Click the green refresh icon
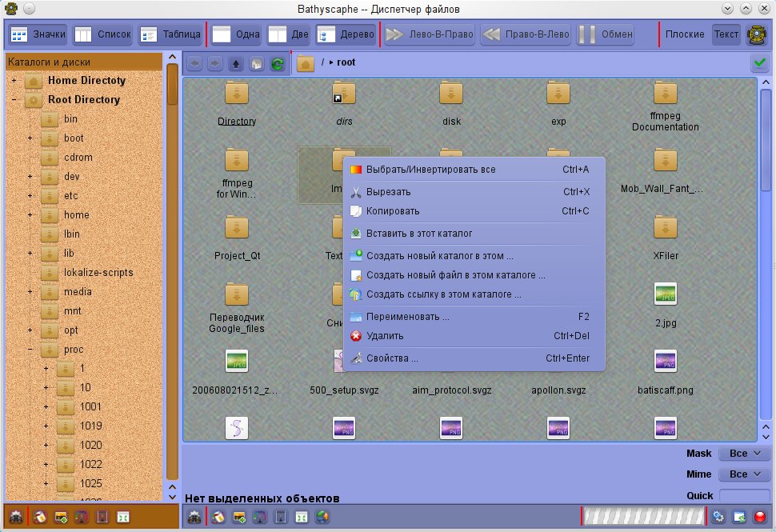Screen dimensions: 776x532 point(278,63)
